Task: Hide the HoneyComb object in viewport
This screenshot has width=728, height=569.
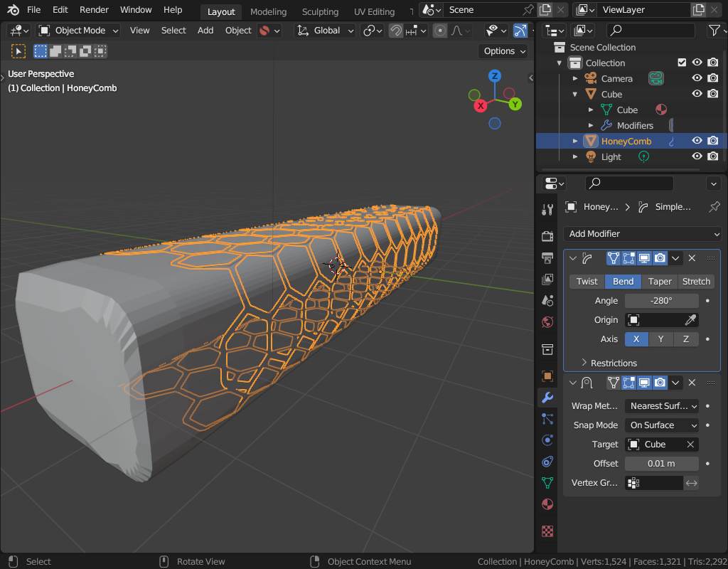Action: pyautogui.click(x=697, y=141)
